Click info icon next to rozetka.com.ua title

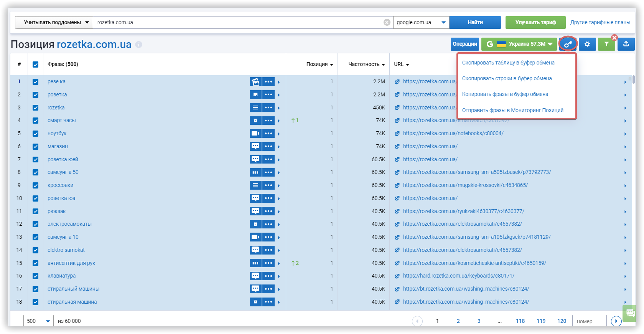tap(139, 45)
